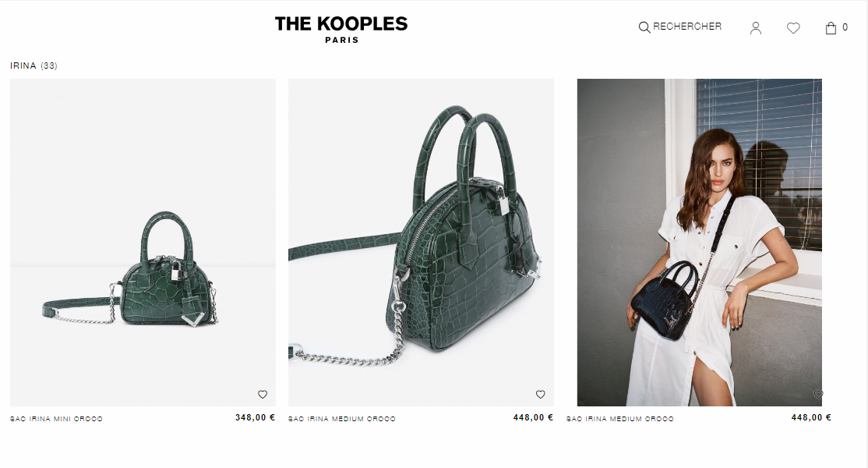Open the shopping bag icon
868x468 pixels.
pos(831,28)
